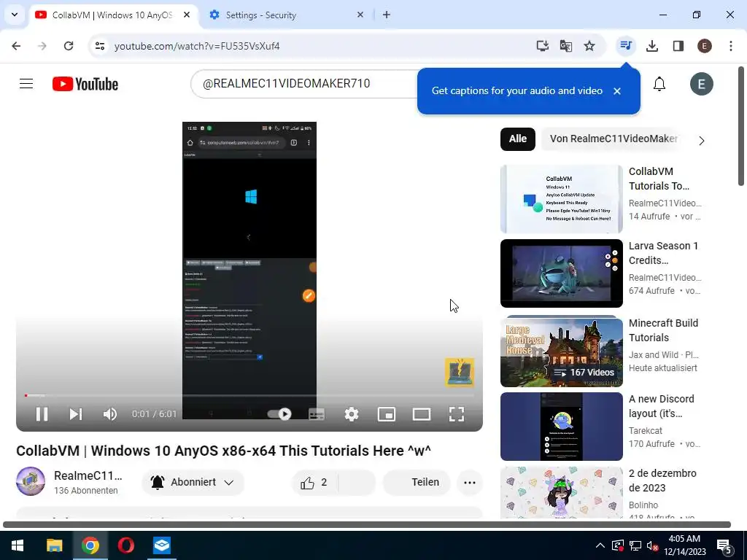This screenshot has height=560, width=747.
Task: Click the Teilen share button
Action: (x=417, y=483)
